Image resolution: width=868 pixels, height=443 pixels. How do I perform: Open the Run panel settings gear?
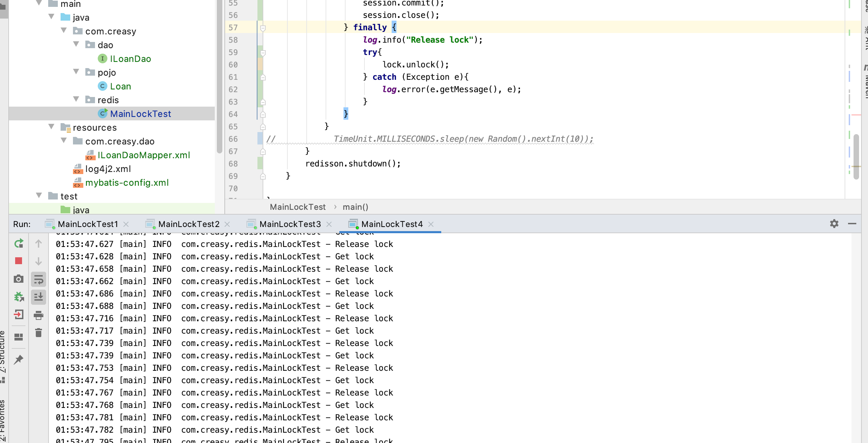[x=834, y=224]
